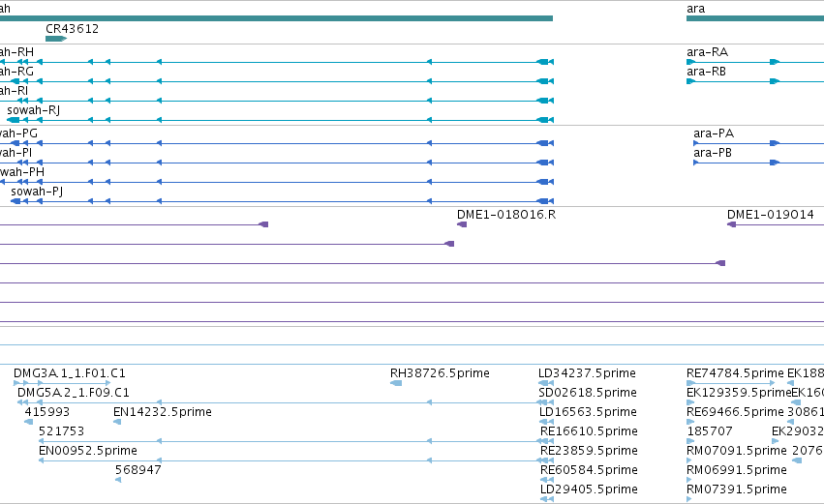The image size is (824, 504).
Task: Open the ara-RB transcript label
Action: tap(706, 72)
